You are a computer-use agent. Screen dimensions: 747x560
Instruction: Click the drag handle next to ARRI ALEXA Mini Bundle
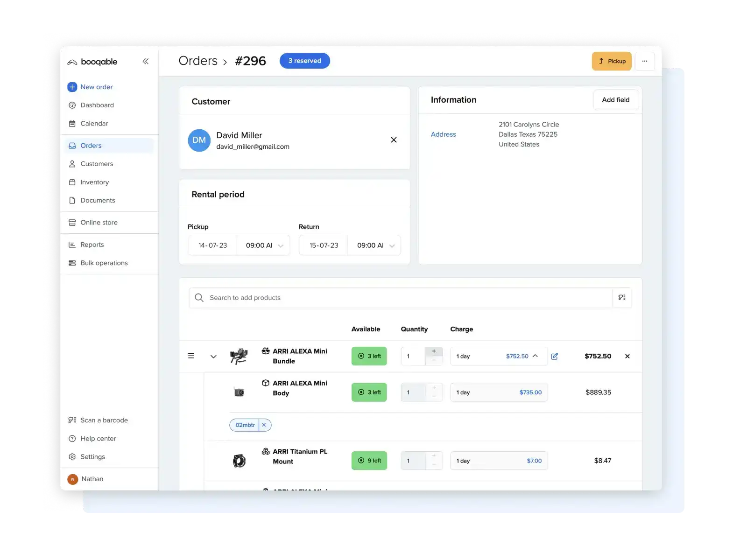(x=191, y=356)
